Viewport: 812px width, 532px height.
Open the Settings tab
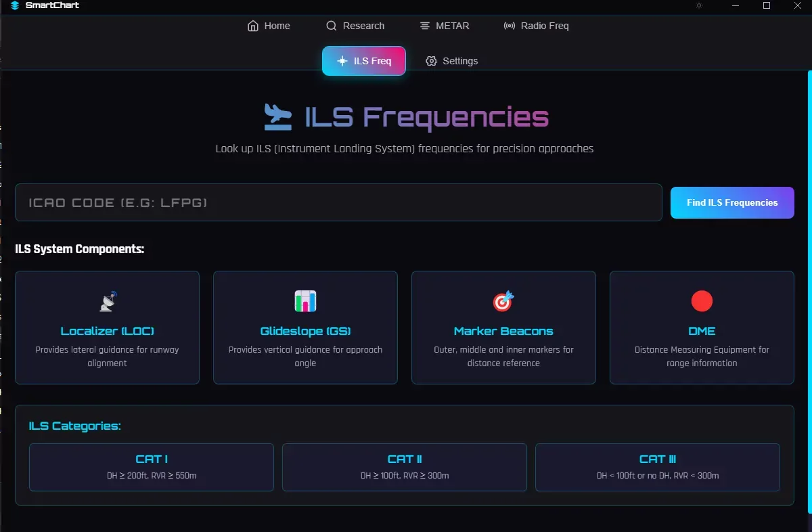click(x=452, y=61)
